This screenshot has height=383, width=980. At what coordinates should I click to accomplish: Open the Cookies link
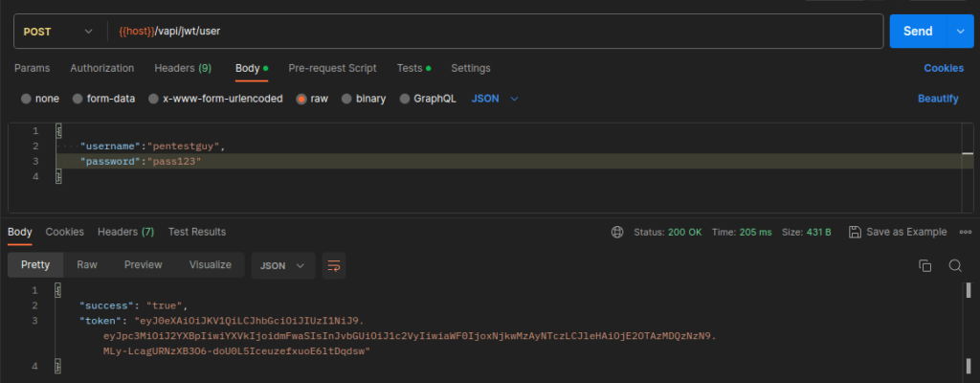pyautogui.click(x=944, y=68)
